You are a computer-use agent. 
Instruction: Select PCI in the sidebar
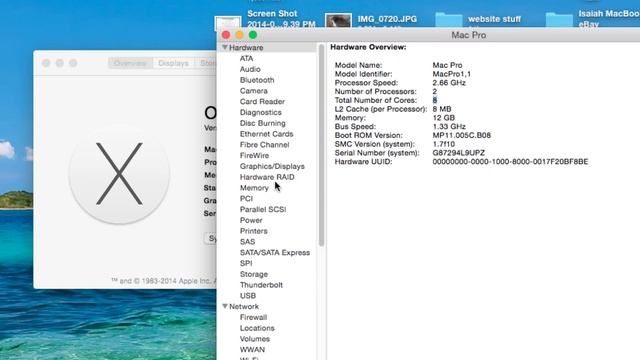[x=246, y=198]
